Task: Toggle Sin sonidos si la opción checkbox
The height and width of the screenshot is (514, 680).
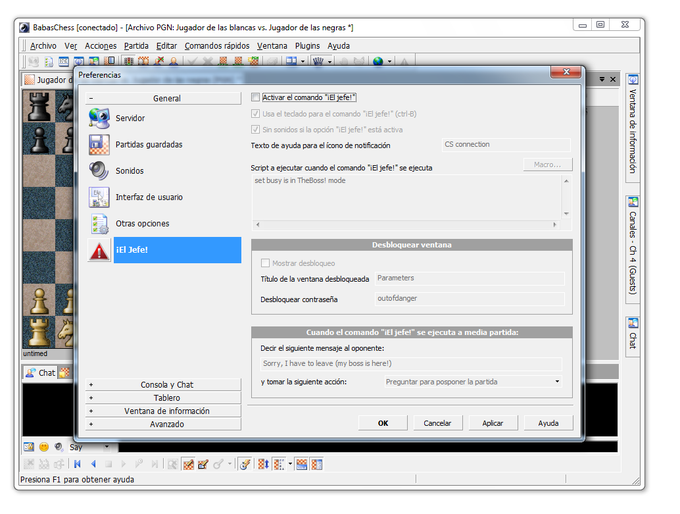Action: point(255,129)
